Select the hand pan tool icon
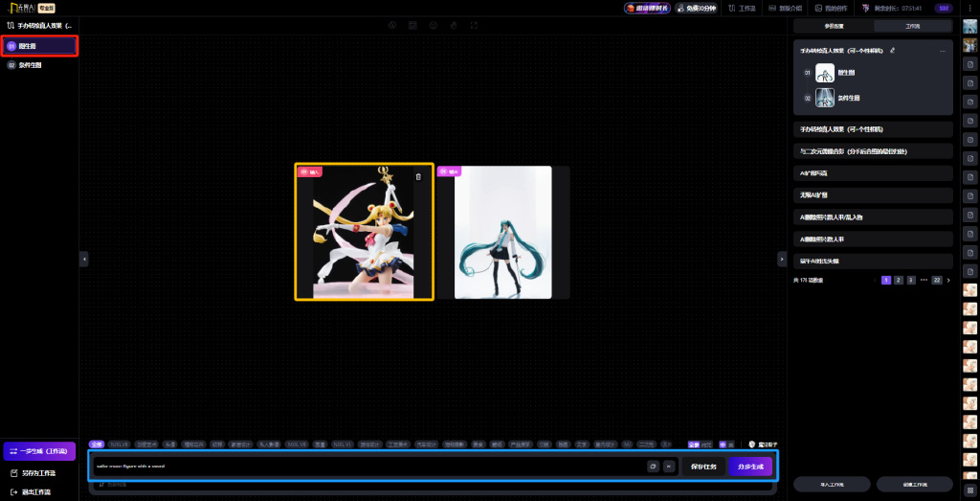Image resolution: width=980 pixels, height=501 pixels. coord(454,25)
